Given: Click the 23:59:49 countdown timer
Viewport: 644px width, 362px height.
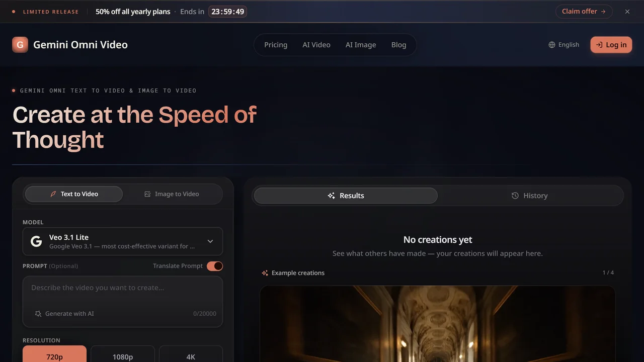Looking at the screenshot, I should coord(228,12).
